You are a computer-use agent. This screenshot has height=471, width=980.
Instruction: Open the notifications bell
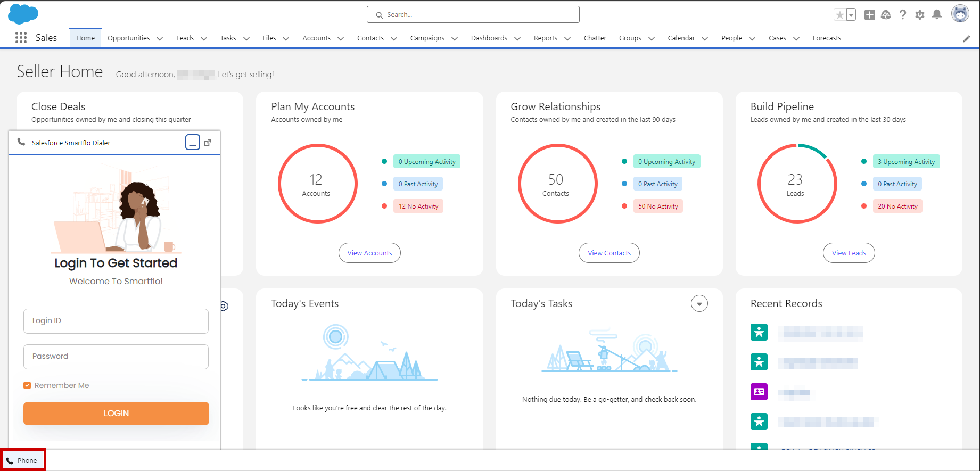tap(937, 15)
